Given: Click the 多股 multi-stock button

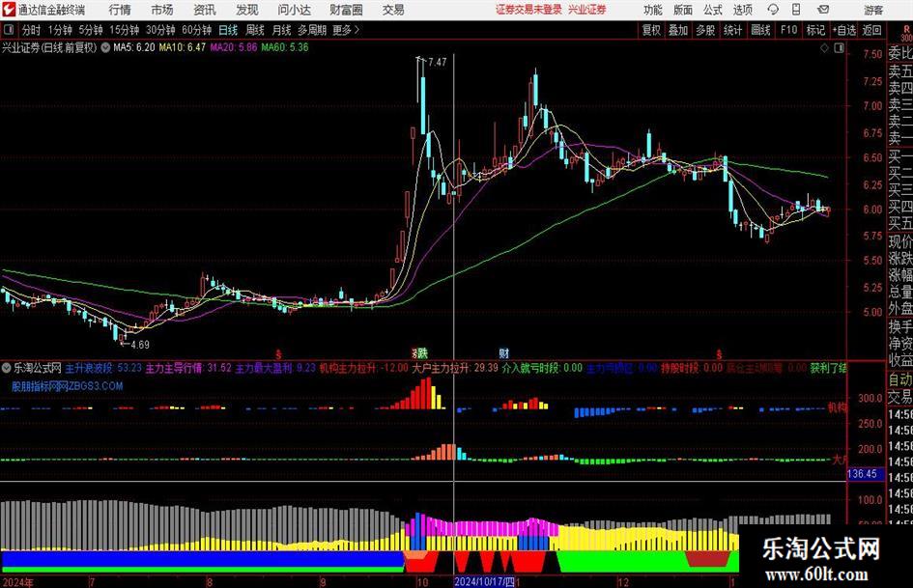Looking at the screenshot, I should point(705,30).
